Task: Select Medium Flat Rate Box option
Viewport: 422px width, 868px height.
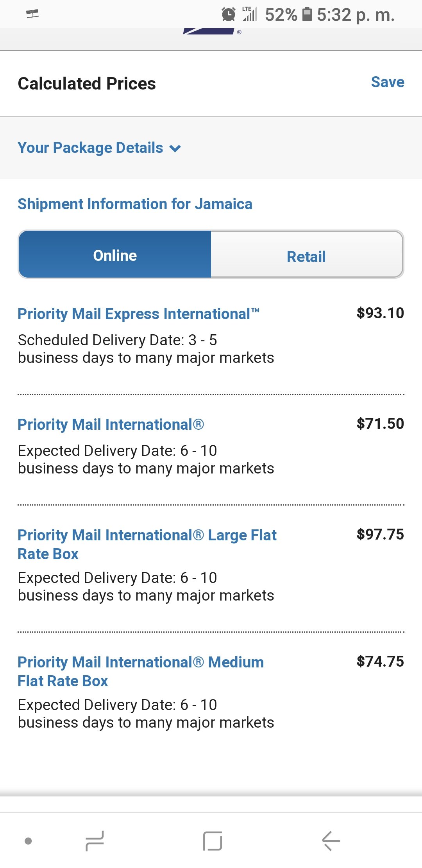Action: [x=141, y=671]
